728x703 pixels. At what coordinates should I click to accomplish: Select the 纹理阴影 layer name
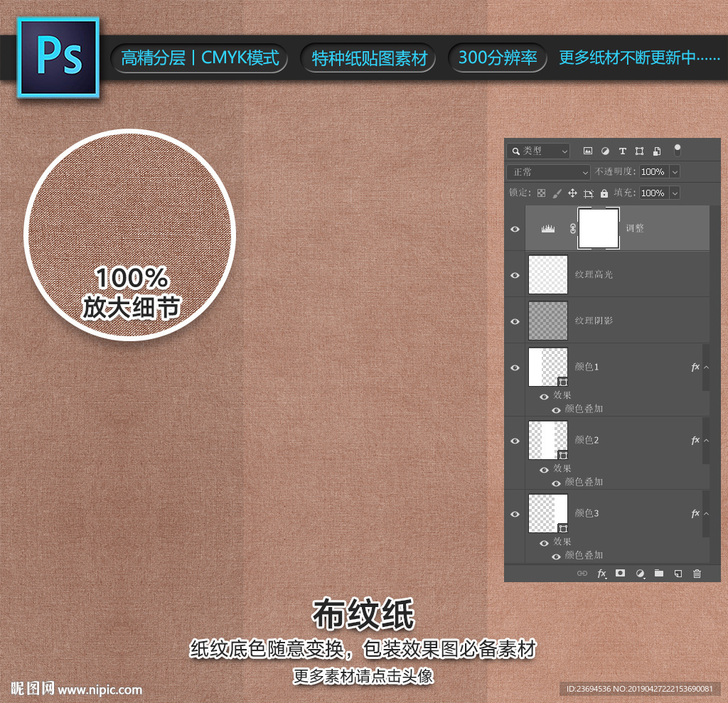(594, 321)
